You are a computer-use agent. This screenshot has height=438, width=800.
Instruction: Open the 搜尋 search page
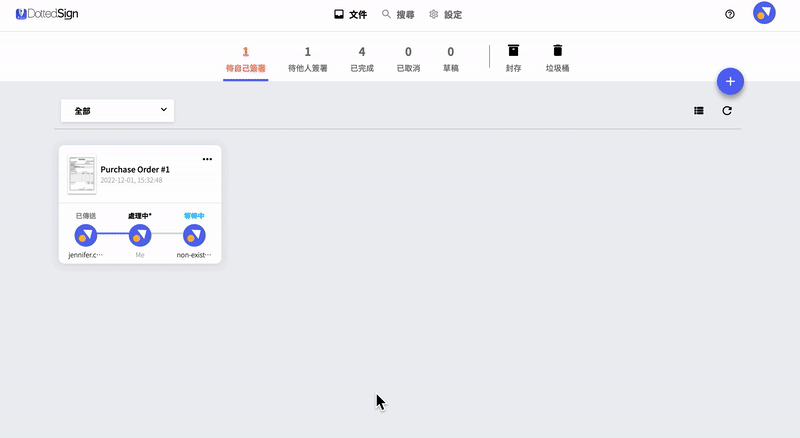point(398,14)
